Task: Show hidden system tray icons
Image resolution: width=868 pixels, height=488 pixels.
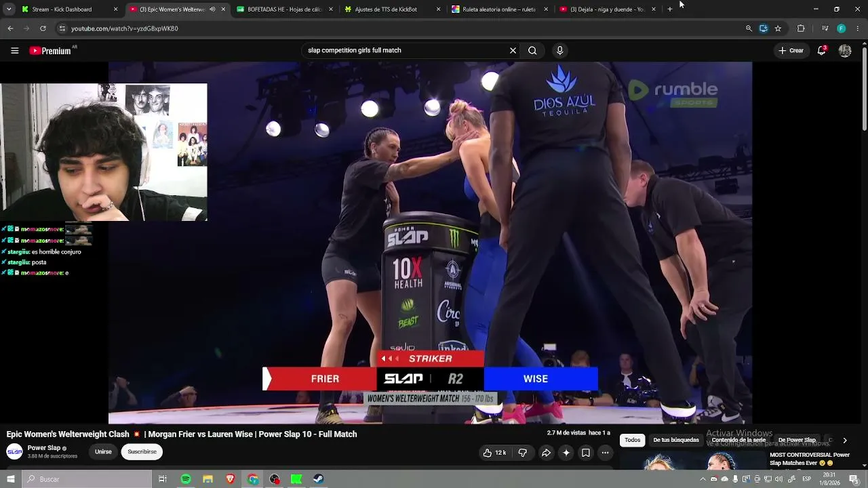Action: (x=703, y=479)
